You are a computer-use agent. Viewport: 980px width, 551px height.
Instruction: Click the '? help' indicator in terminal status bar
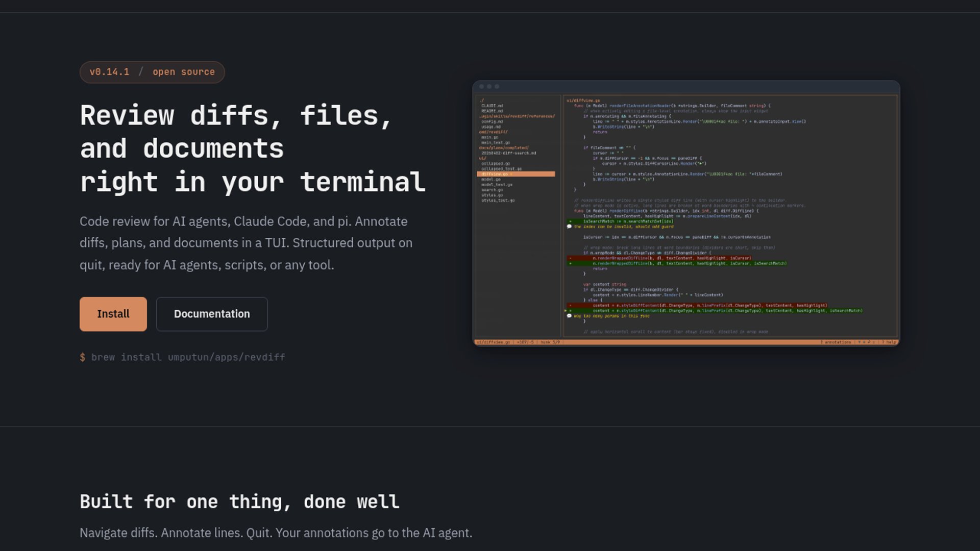(x=889, y=342)
